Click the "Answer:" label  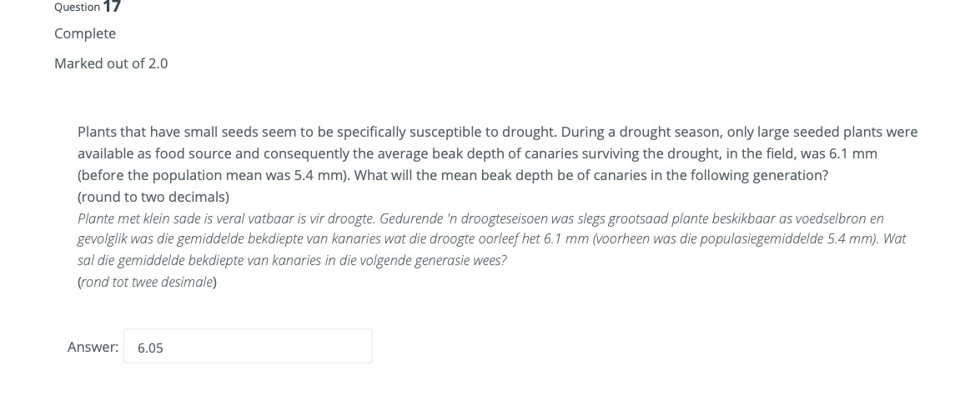pyautogui.click(x=93, y=347)
